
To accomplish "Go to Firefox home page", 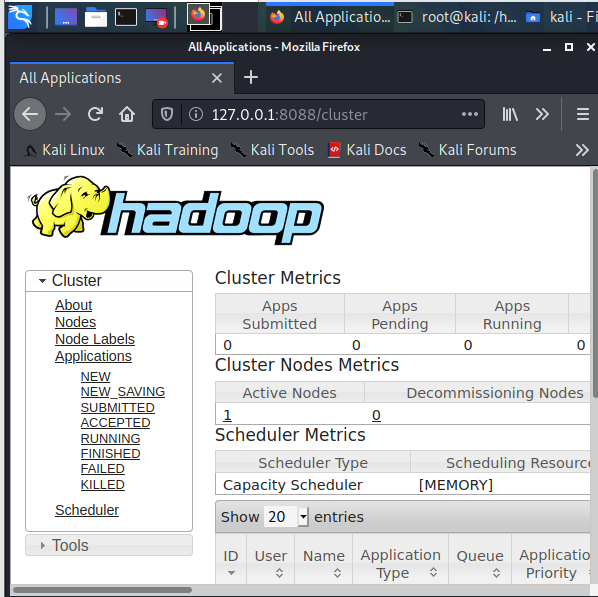I will 127,114.
